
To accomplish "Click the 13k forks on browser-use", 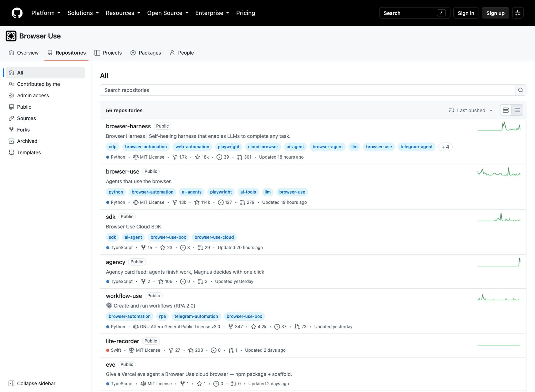I will pyautogui.click(x=179, y=202).
